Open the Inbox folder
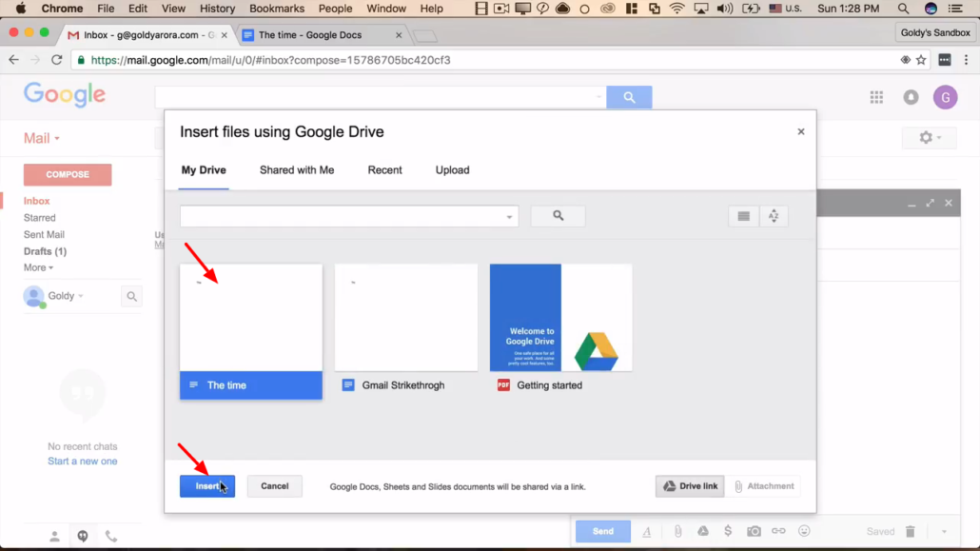The image size is (980, 551). pyautogui.click(x=37, y=201)
